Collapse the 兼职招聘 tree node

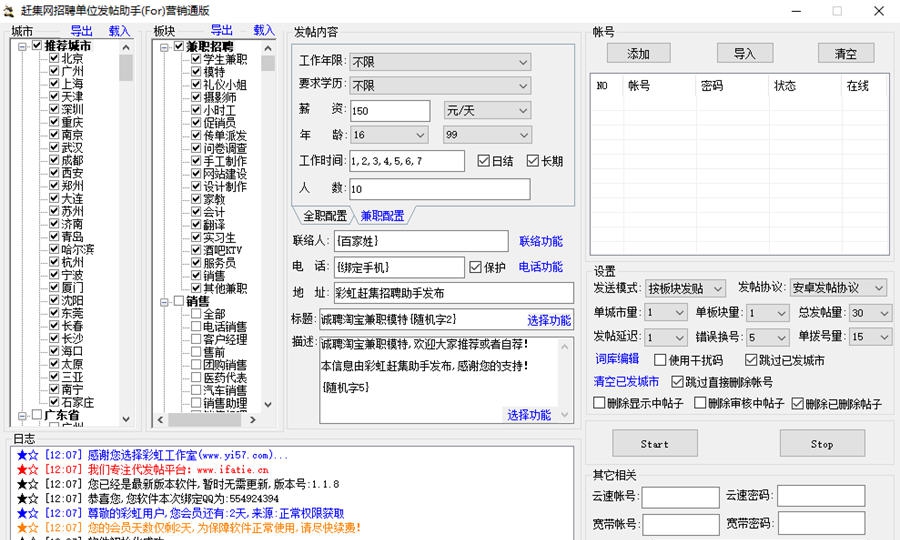coord(164,46)
